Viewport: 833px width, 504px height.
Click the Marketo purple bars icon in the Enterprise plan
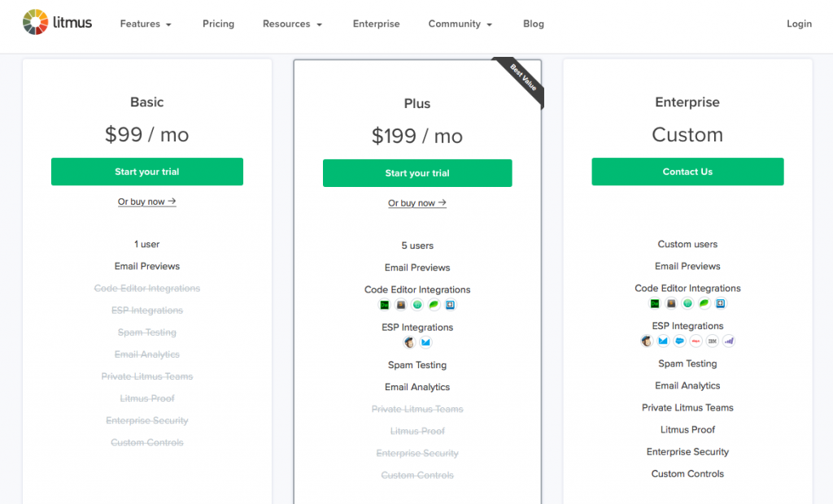(729, 341)
